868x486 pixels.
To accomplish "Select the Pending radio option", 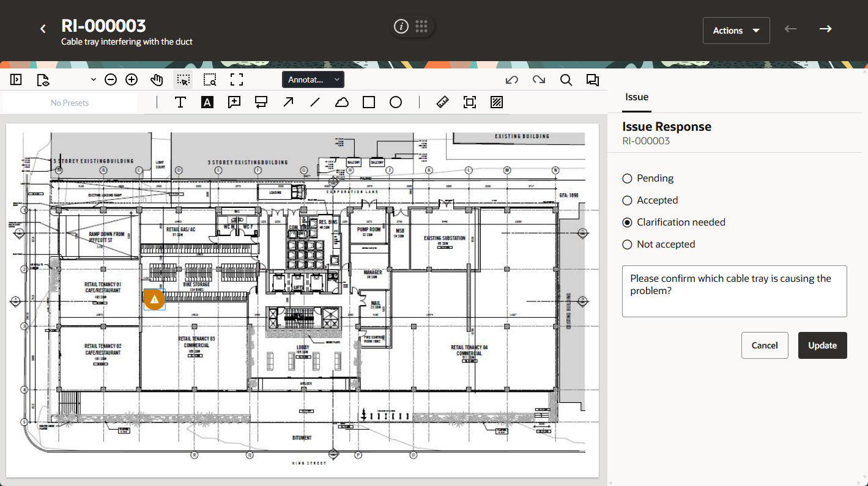I will (627, 179).
